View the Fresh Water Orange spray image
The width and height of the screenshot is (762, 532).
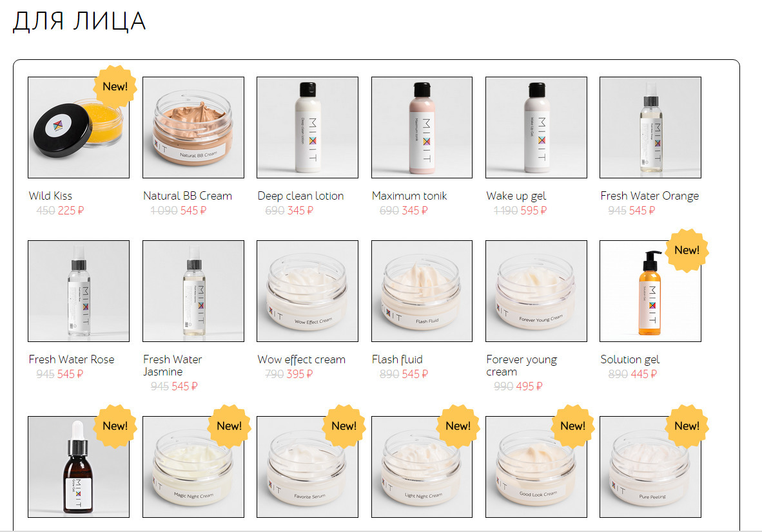[650, 128]
